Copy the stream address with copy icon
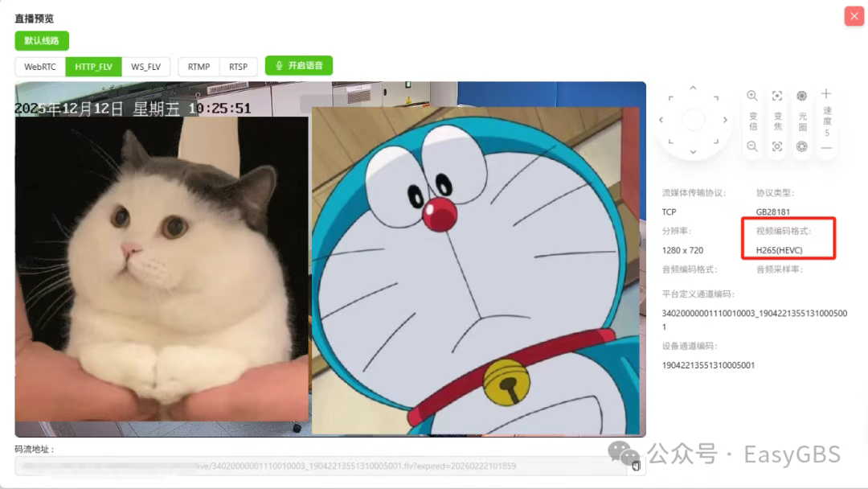This screenshot has width=868, height=489. (x=636, y=466)
